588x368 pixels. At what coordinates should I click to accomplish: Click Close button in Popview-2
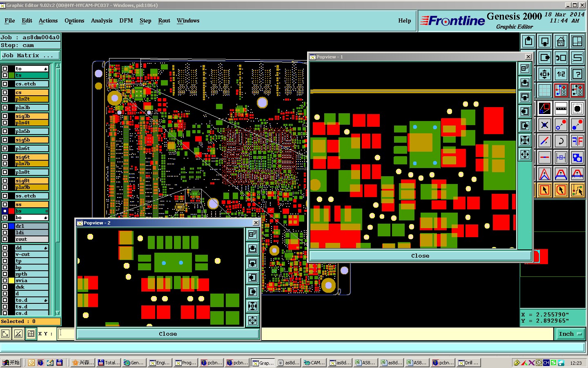point(168,334)
